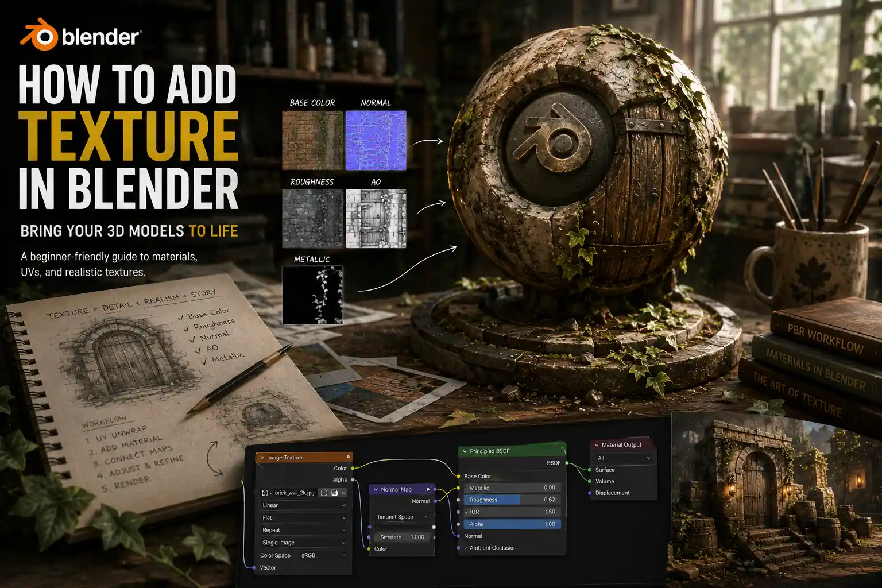Open the All target dropdown
This screenshot has width=882, height=588.
pyautogui.click(x=624, y=458)
